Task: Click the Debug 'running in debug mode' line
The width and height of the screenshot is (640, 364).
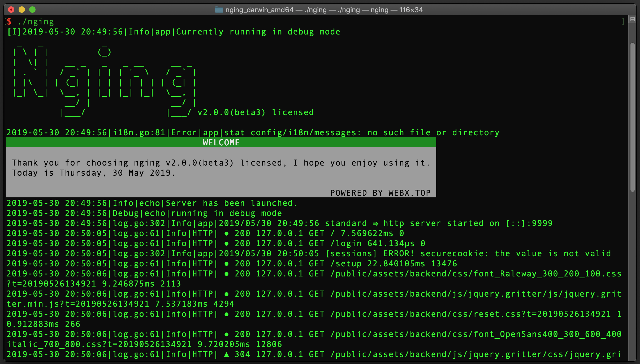Action: 144,213
